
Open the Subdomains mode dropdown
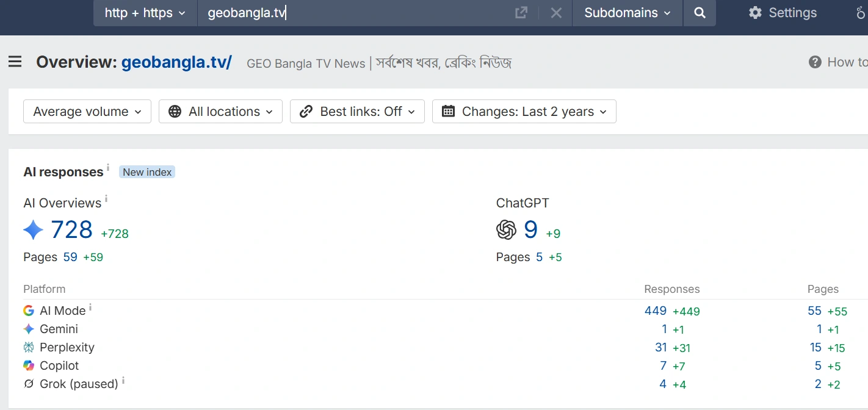click(627, 13)
